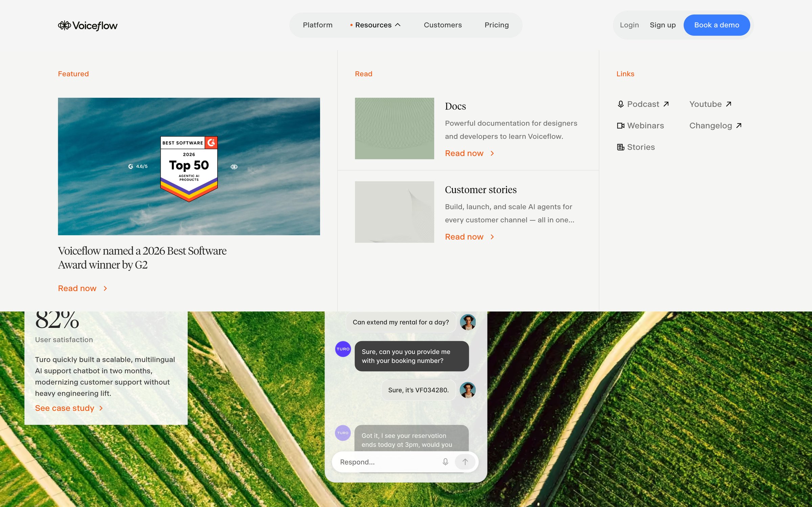Click the send arrow button in chat
This screenshot has width=812, height=507.
(465, 462)
